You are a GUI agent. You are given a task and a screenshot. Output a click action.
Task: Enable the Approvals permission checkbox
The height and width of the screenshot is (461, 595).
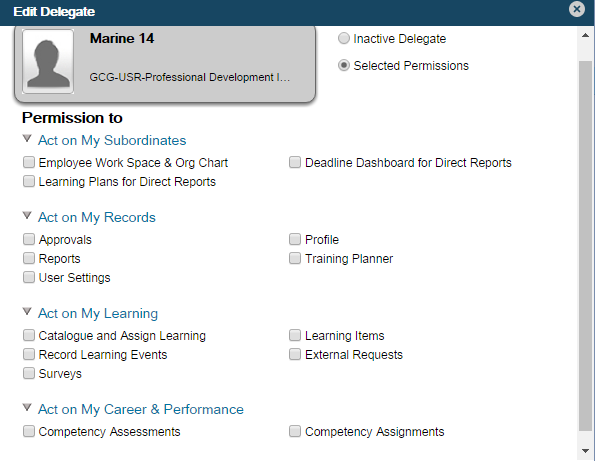tap(29, 239)
